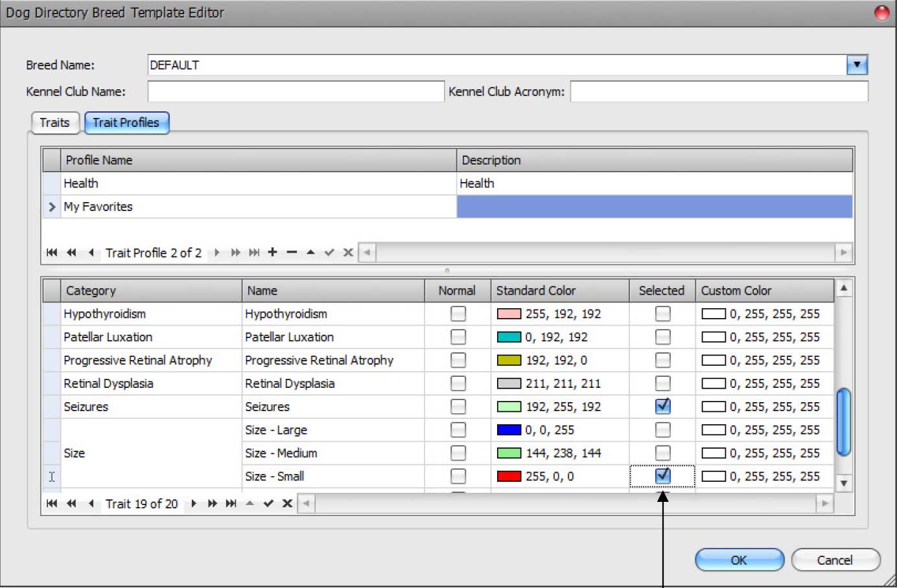Image resolution: width=897 pixels, height=588 pixels.
Task: Cancel edits using the X in profile navigator
Action: [348, 253]
